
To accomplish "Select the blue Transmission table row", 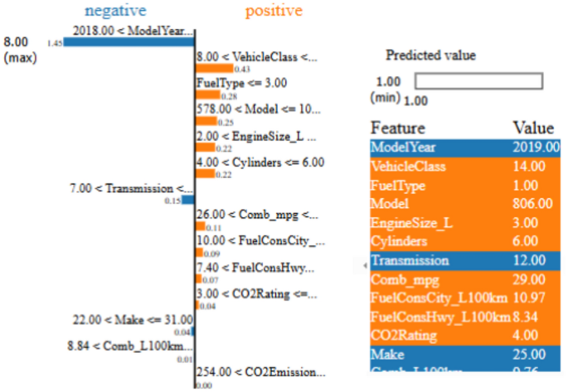I will [x=465, y=260].
